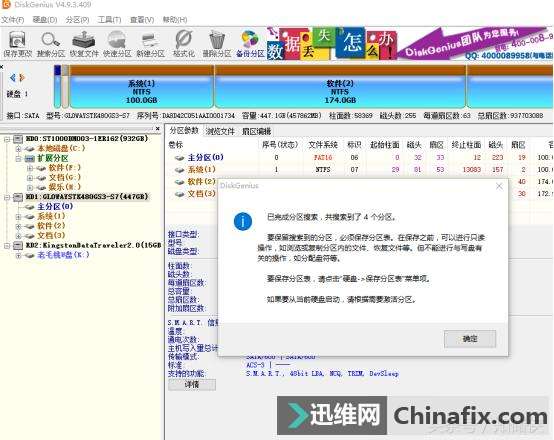Close the left tree panel with x
This screenshot has width=554, height=440.
[x=158, y=129]
